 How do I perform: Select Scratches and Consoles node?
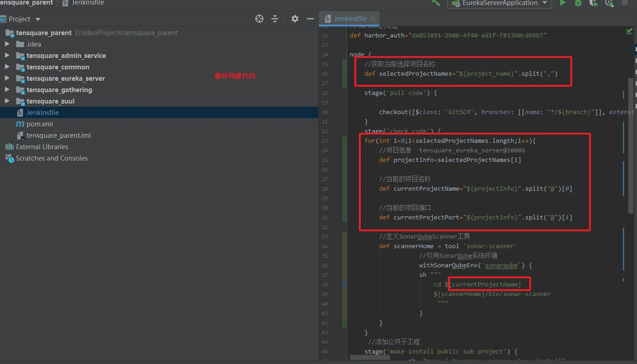pos(52,158)
